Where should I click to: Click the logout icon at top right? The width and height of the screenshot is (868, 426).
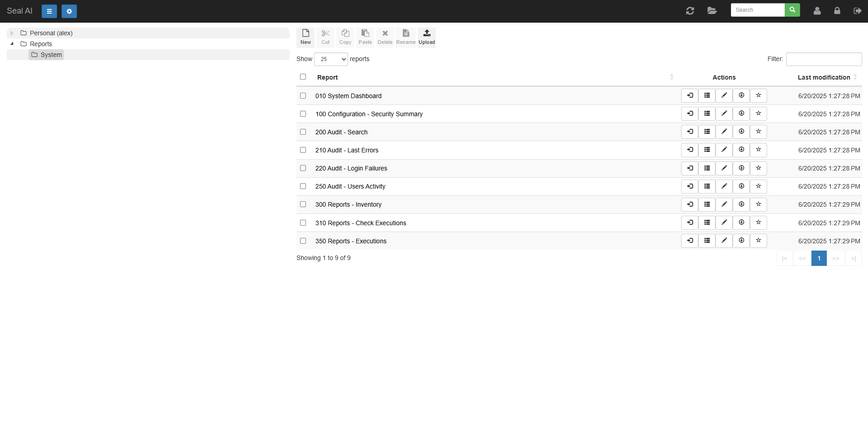(857, 11)
